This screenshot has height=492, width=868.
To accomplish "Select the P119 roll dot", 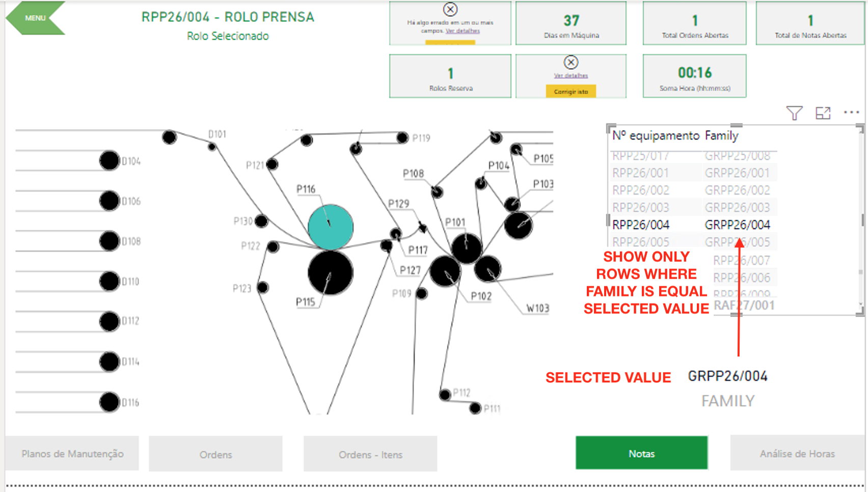I will point(402,138).
